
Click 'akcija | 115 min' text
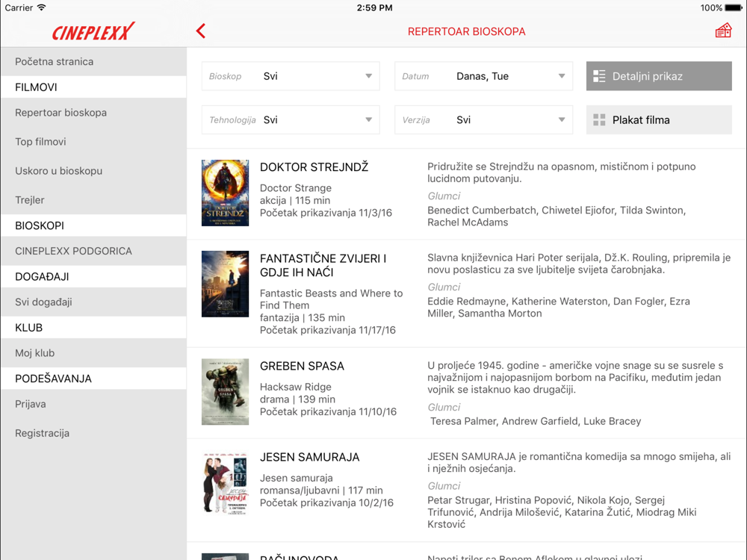click(295, 200)
